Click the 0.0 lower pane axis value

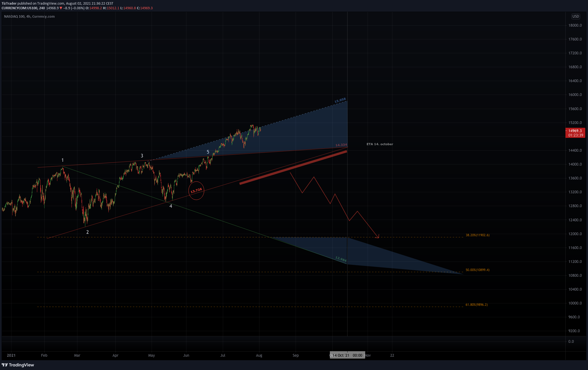point(571,341)
